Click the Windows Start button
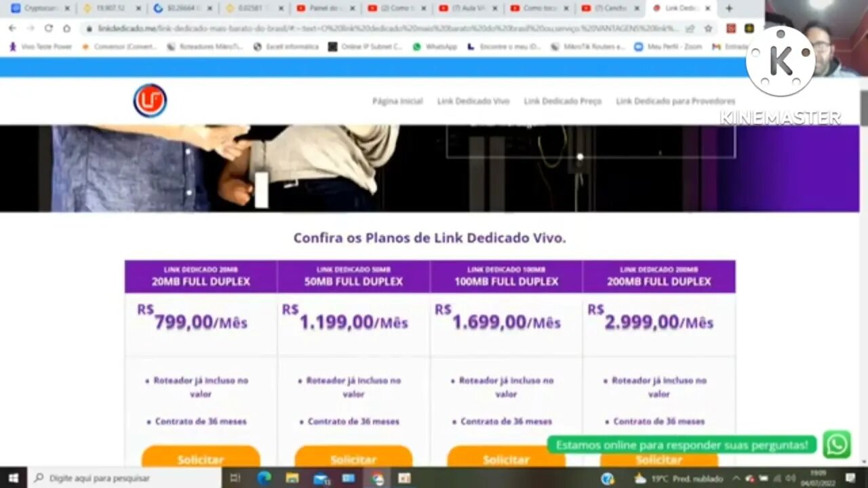Viewport: 868px width, 488px height. 13,478
